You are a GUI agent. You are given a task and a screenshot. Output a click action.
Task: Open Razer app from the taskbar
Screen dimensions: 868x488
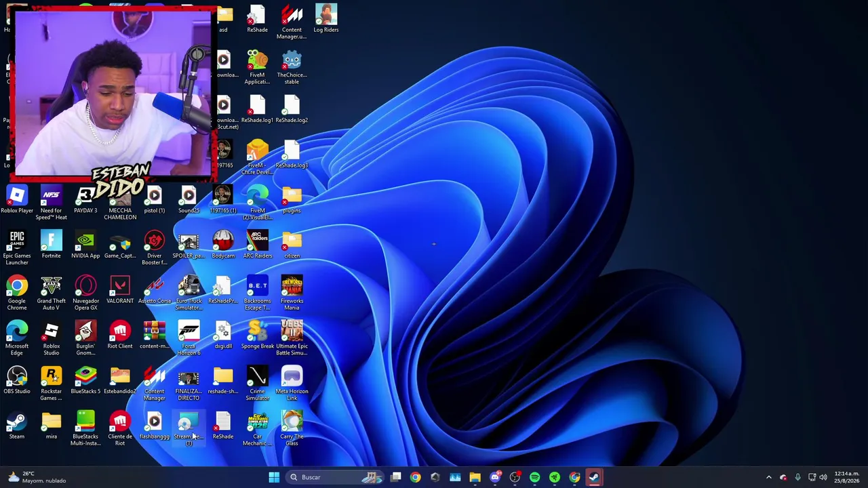pos(555,477)
